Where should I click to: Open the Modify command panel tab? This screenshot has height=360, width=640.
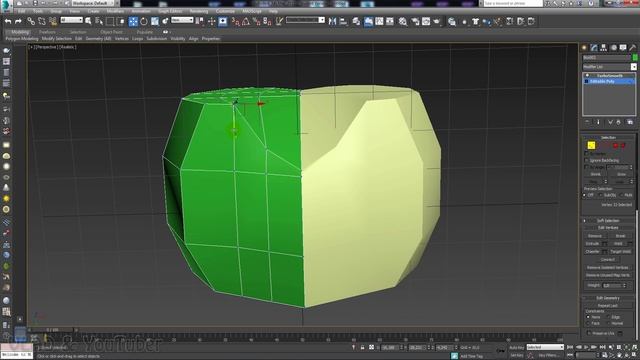tap(594, 48)
